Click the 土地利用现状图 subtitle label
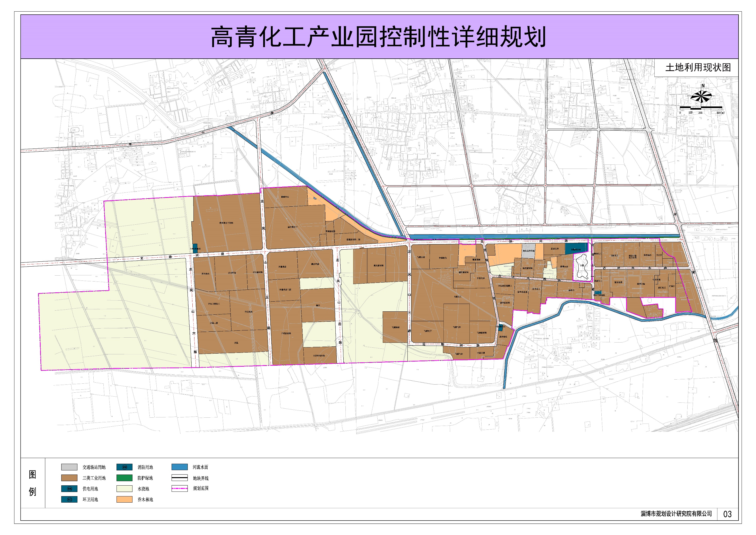Screen dimensions: 756x535 (698, 67)
